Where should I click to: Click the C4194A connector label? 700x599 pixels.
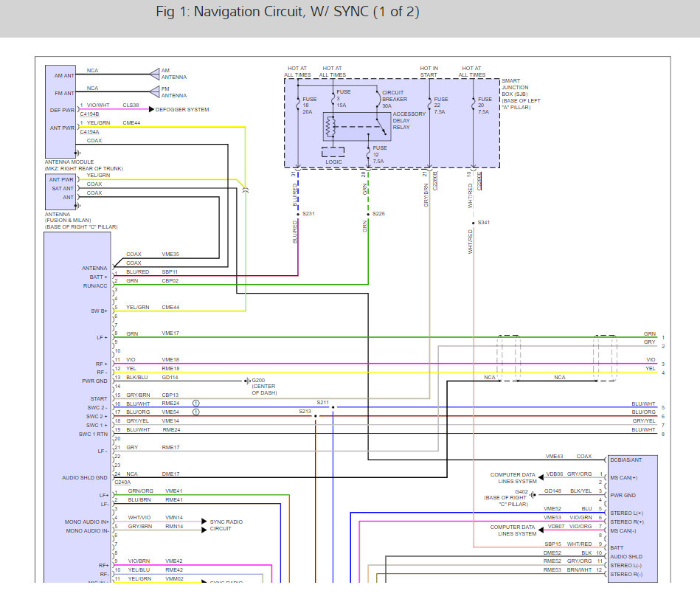90,131
